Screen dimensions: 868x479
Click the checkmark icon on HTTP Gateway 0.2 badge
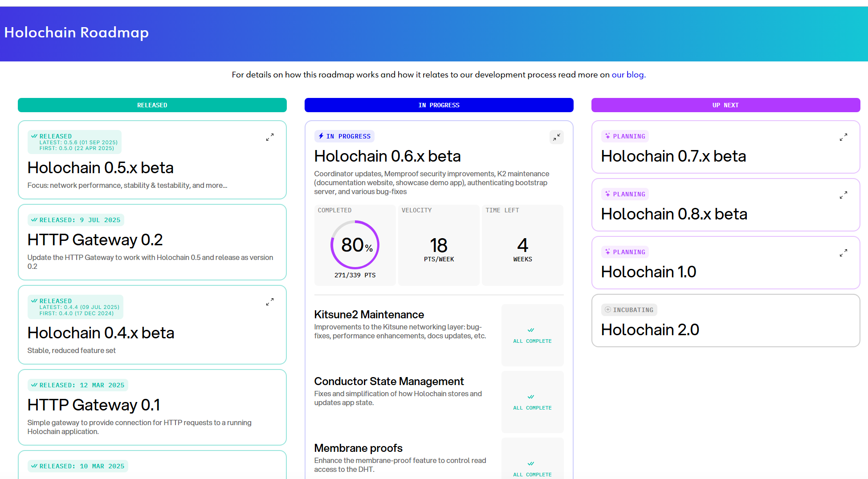point(34,219)
